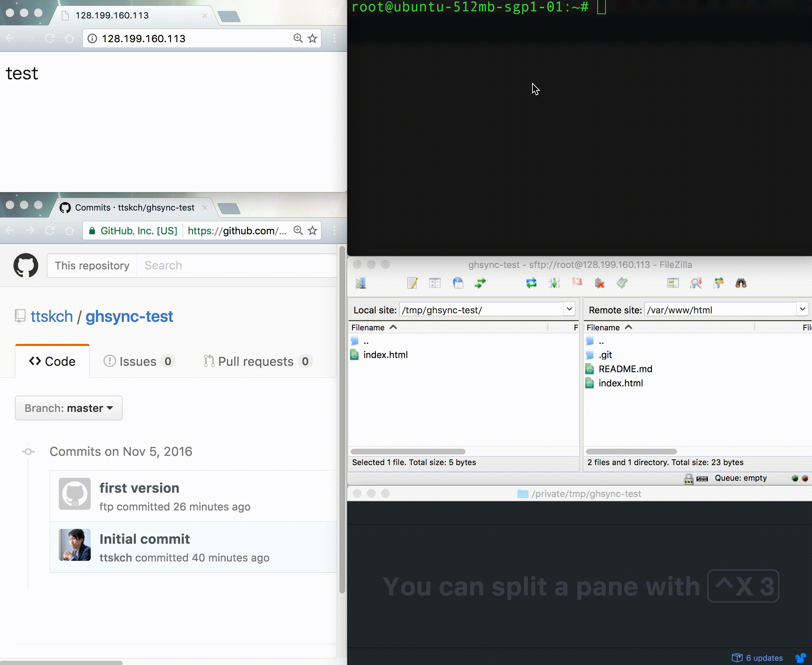The width and height of the screenshot is (812, 665).
Task: Click local pane horizontal scrollbar
Action: 408,451
